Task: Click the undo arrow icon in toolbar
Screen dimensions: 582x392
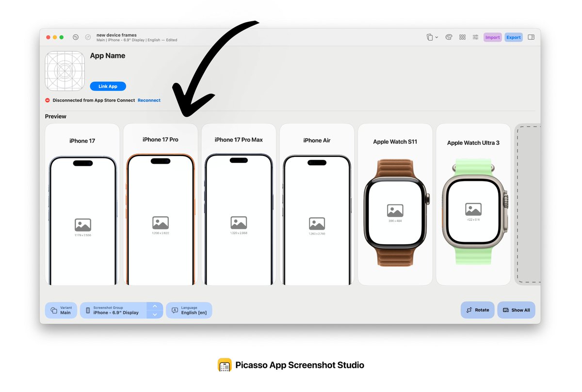Action: [76, 37]
